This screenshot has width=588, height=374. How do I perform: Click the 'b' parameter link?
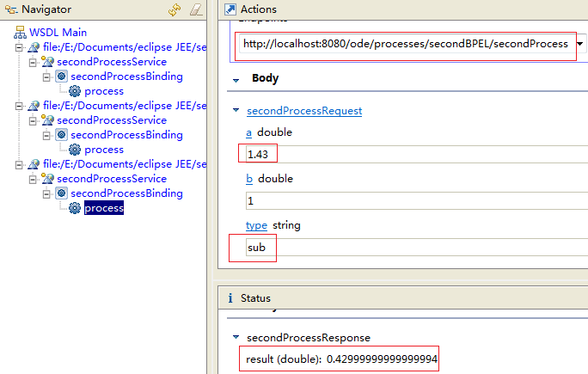point(249,179)
